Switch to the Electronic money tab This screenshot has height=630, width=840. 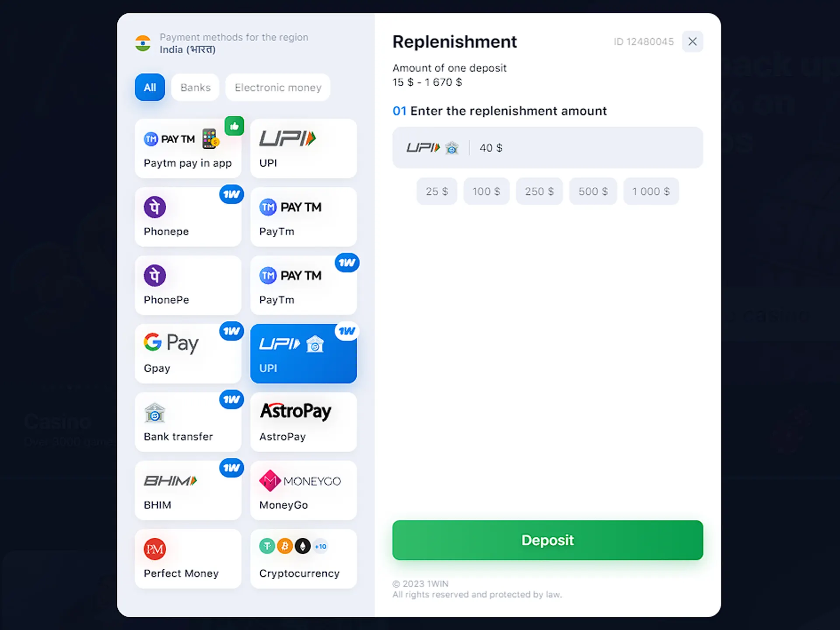277,87
